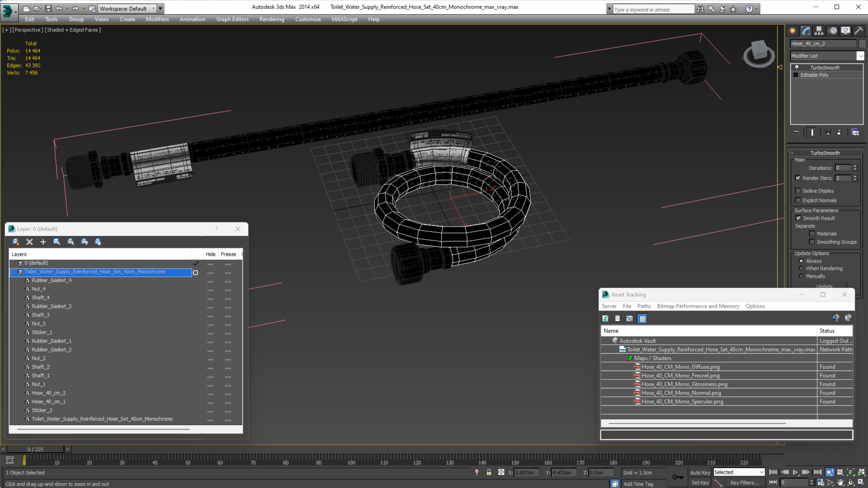Open the Modifier List dropdown
Viewport: 868px width, 488px height.
pos(861,56)
